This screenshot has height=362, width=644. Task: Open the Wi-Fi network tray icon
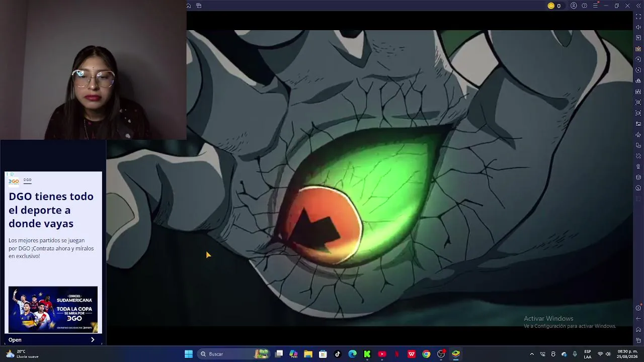[x=600, y=354]
